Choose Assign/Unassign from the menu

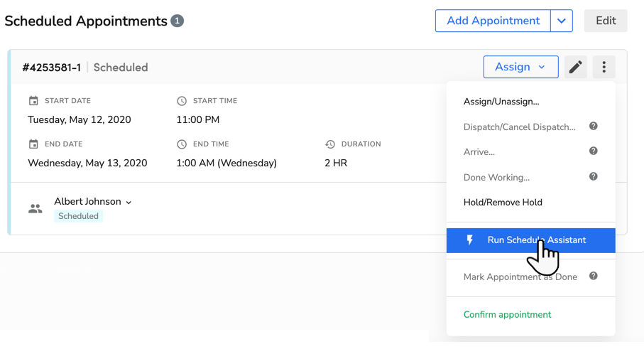501,102
